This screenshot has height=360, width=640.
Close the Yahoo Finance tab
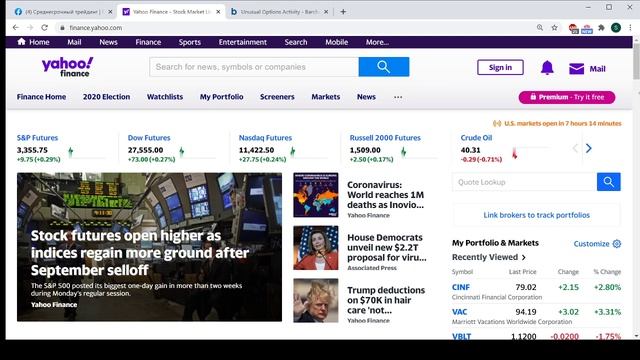(218, 12)
